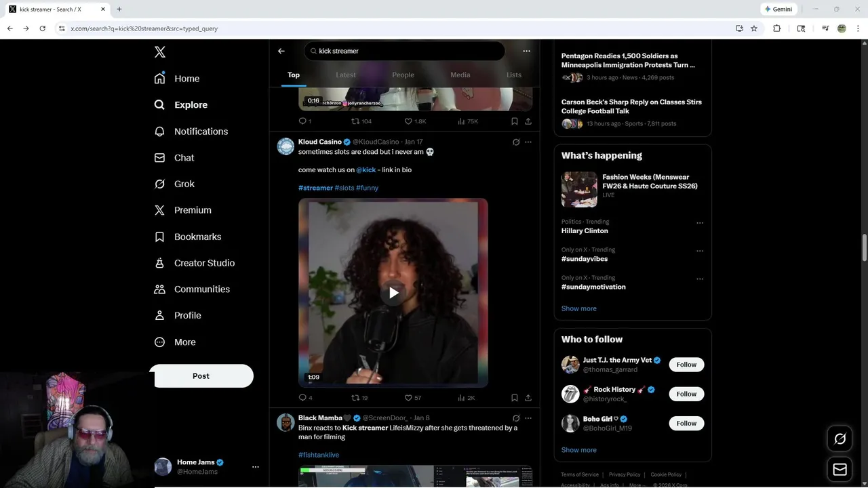The width and height of the screenshot is (868, 488).
Task: Expand More in the sidebar
Action: (175, 342)
